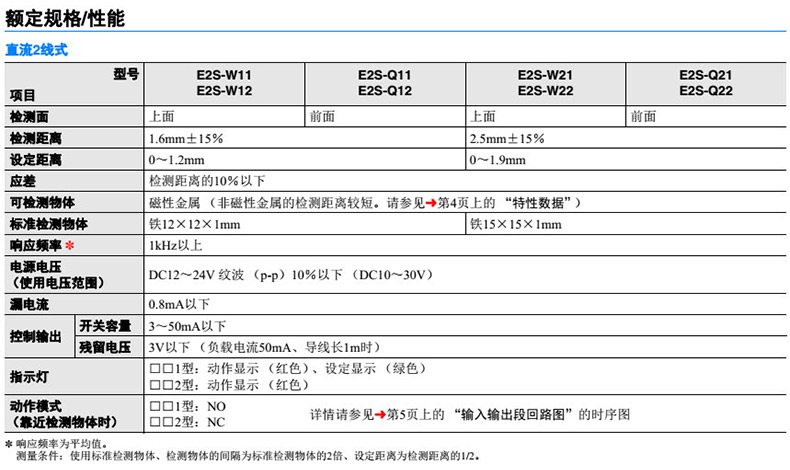790x470 pixels.
Task: Click the red asterisk beside 响应频率
Action: click(x=69, y=246)
